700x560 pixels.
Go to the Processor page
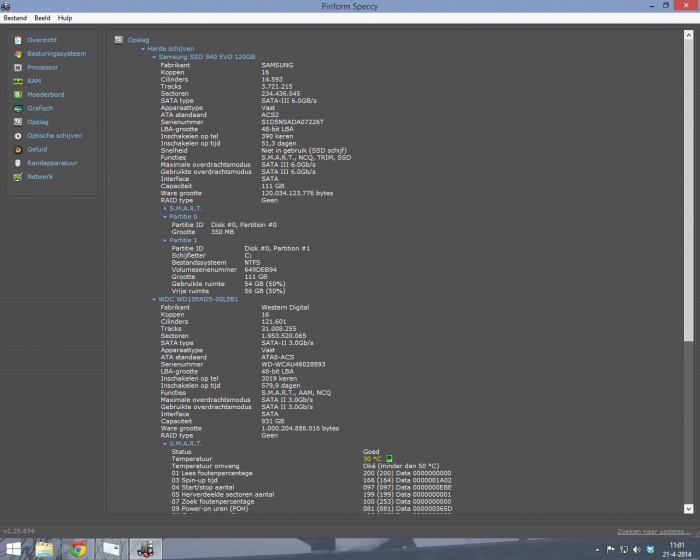coord(42,67)
